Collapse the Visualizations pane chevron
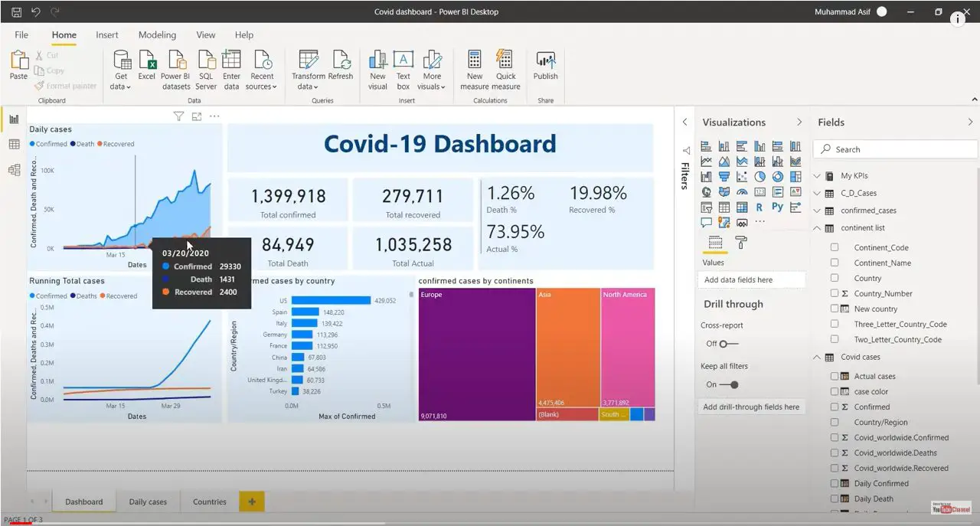This screenshot has height=526, width=980. [799, 122]
